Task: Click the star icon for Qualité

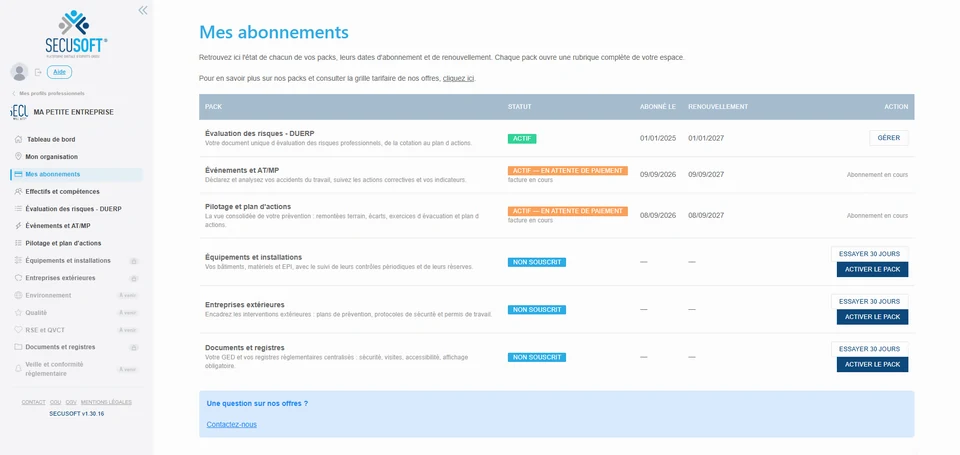Action: (x=18, y=312)
